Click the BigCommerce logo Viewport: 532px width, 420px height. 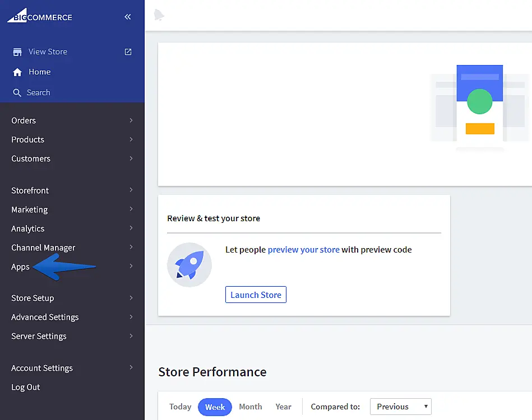coord(40,16)
